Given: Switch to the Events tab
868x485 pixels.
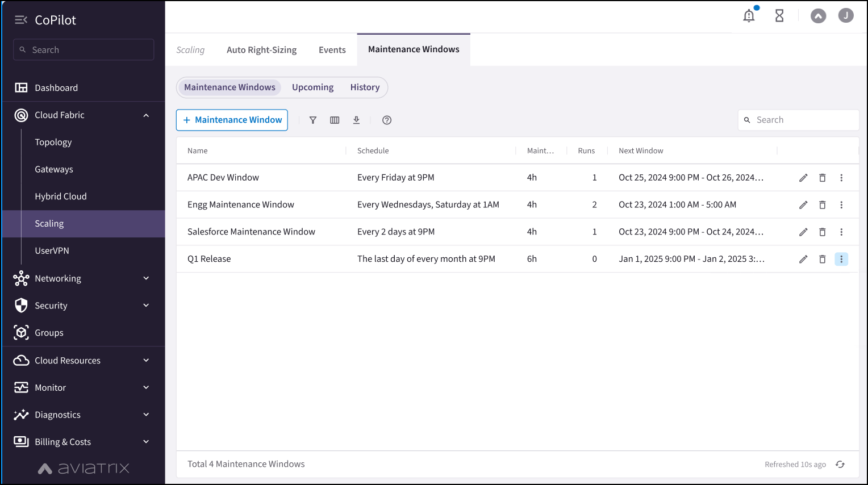Looking at the screenshot, I should 332,49.
